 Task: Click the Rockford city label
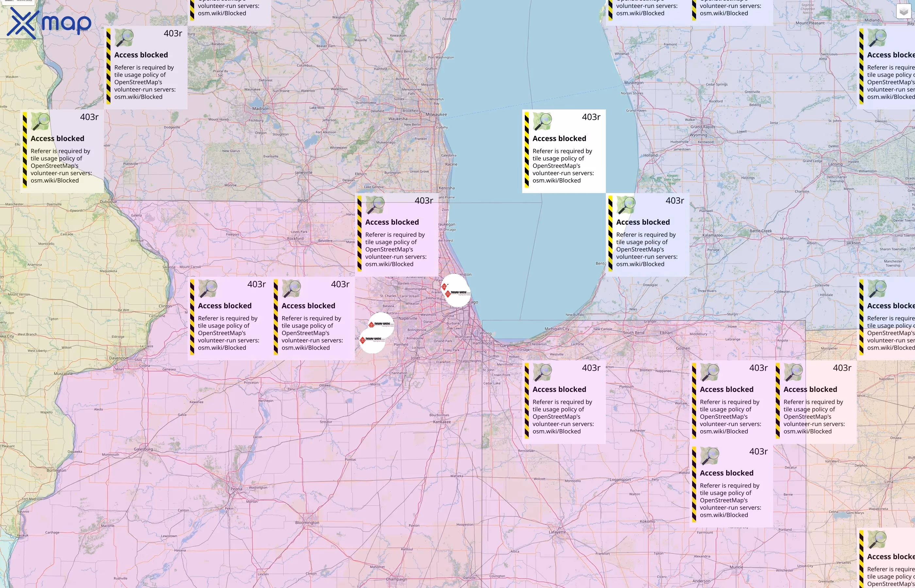pyautogui.click(x=295, y=239)
